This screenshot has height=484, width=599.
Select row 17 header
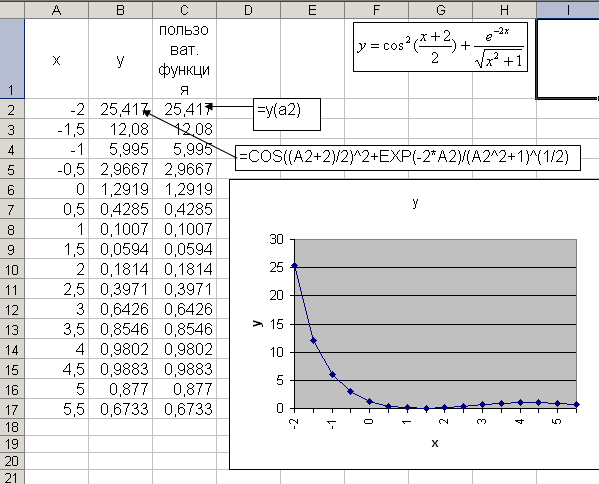coord(12,409)
